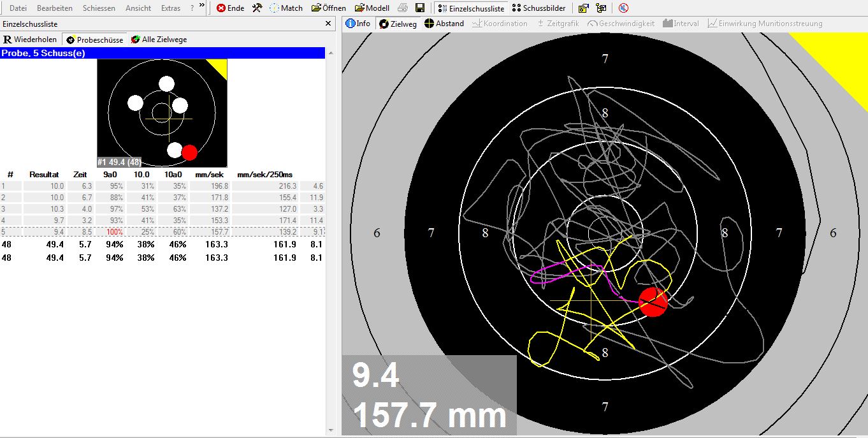Click the shot group target thumbnail
868x438 pixels.
click(162, 113)
